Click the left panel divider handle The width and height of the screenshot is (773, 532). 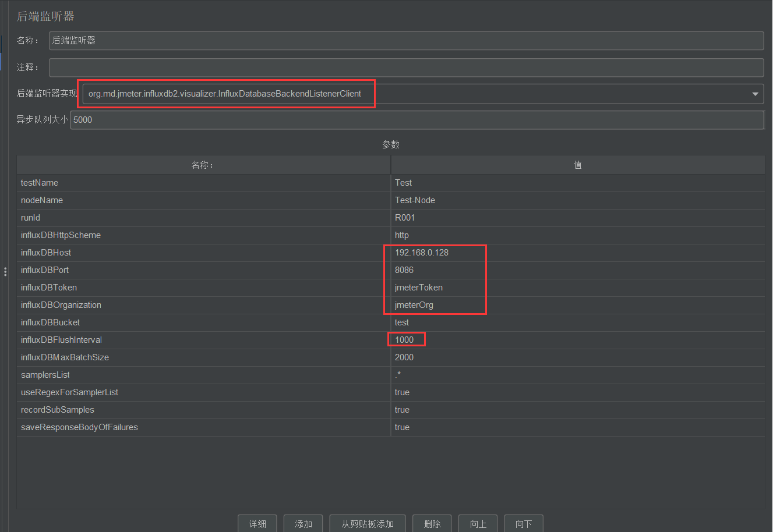(5, 272)
